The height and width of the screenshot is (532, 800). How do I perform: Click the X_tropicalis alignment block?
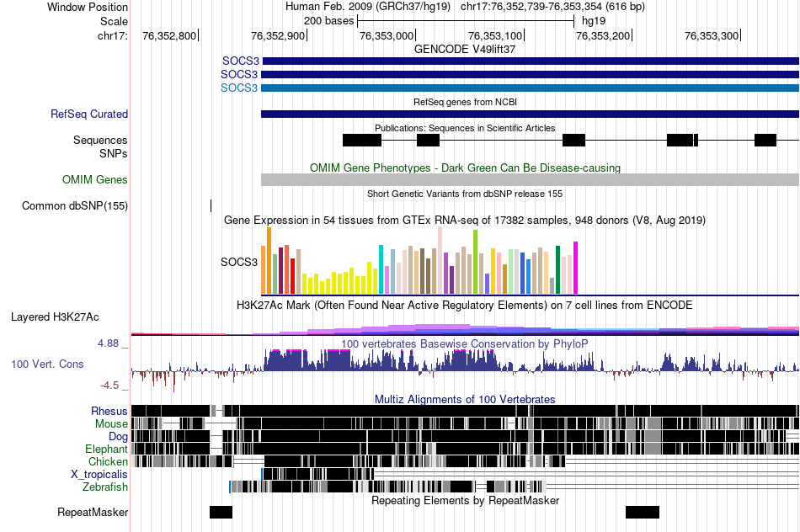(317, 474)
